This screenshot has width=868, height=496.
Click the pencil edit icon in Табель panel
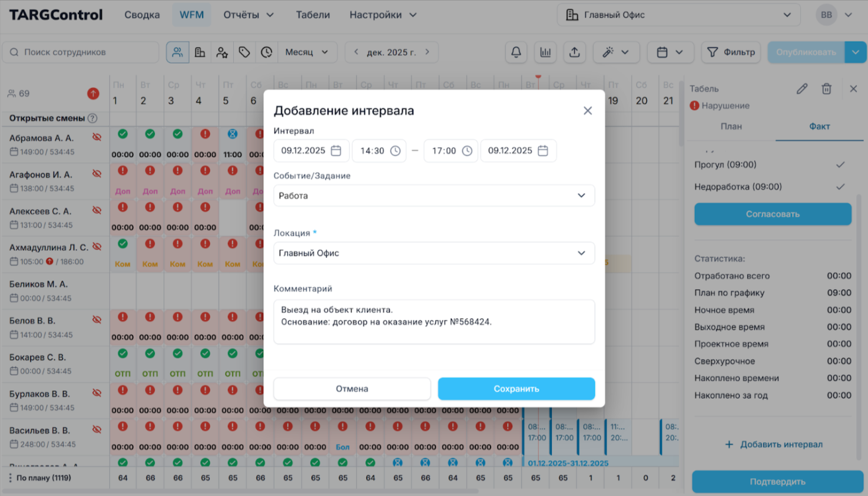click(801, 89)
